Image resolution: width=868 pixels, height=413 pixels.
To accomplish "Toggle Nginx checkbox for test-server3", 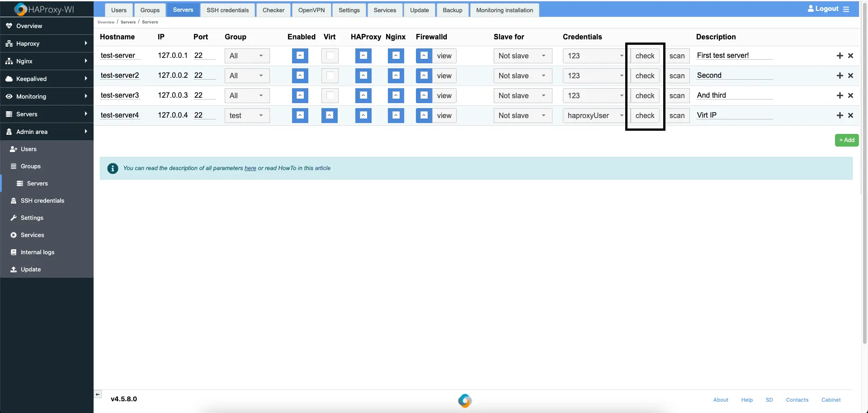I will pyautogui.click(x=396, y=95).
